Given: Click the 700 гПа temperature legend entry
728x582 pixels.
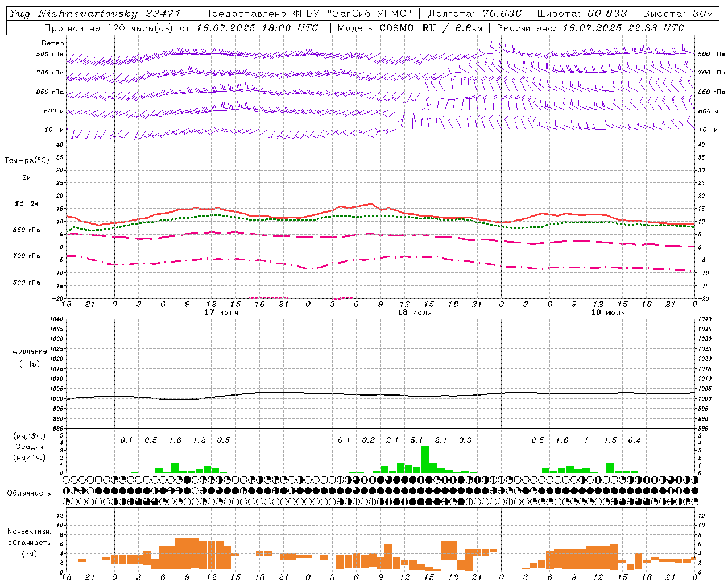Looking at the screenshot, I should click(26, 256).
